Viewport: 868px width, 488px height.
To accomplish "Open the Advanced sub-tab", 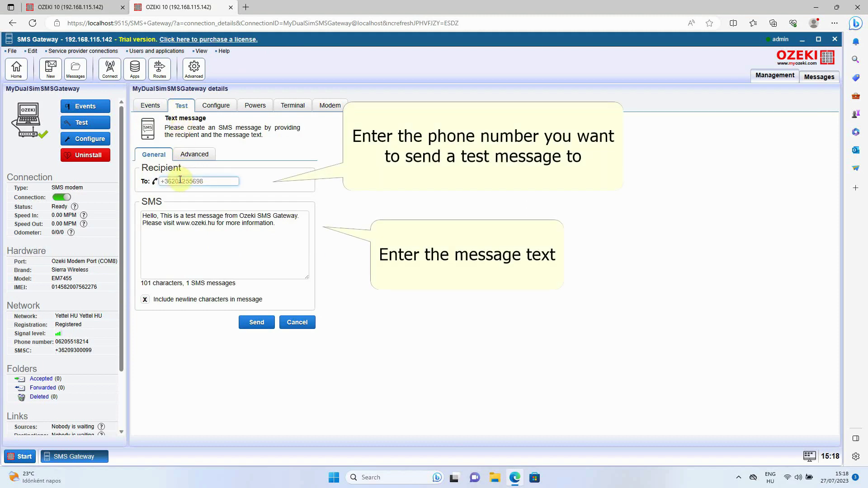I will pos(194,154).
